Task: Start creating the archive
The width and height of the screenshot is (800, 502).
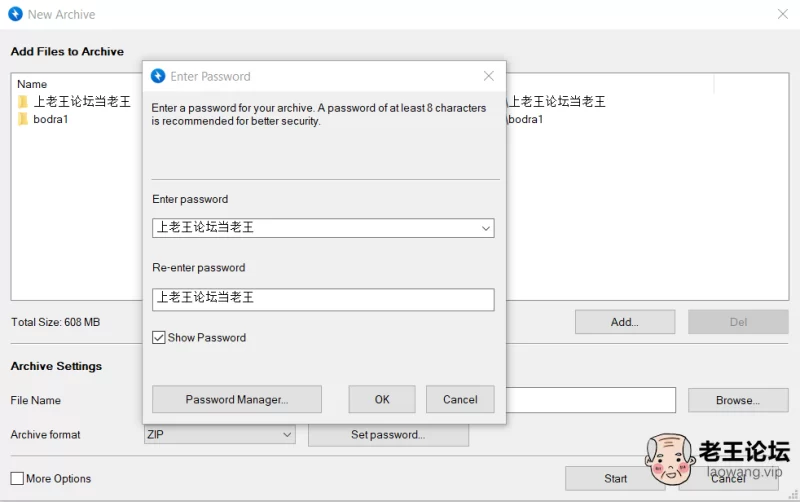Action: (x=615, y=478)
